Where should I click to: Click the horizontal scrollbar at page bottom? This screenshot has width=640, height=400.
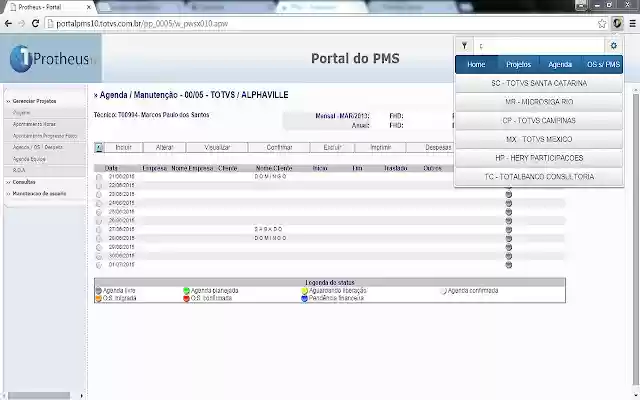(x=39, y=396)
